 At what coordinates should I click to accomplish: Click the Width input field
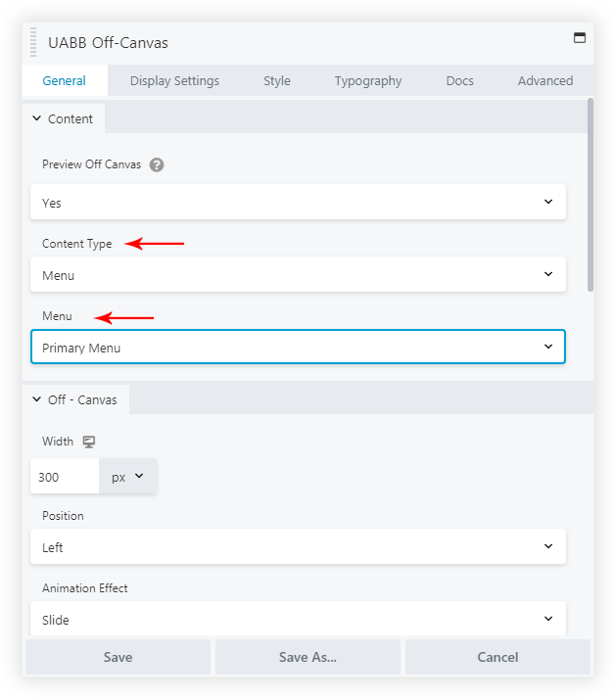[x=65, y=477]
